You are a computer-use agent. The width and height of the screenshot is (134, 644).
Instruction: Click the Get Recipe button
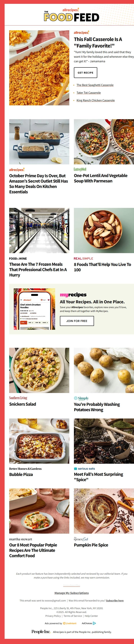(85, 72)
